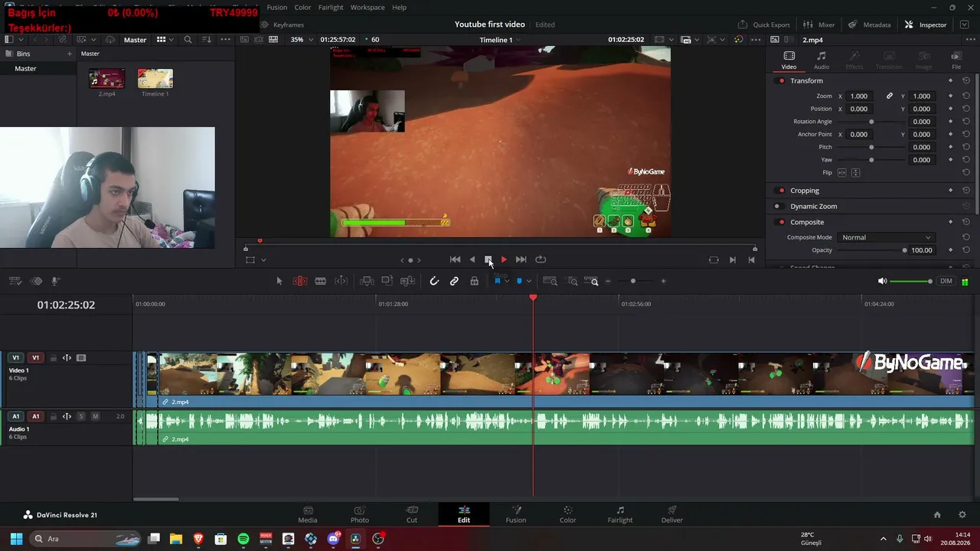Lock the Video 1 track padlock
Image resolution: width=980 pixels, height=551 pixels.
54,358
